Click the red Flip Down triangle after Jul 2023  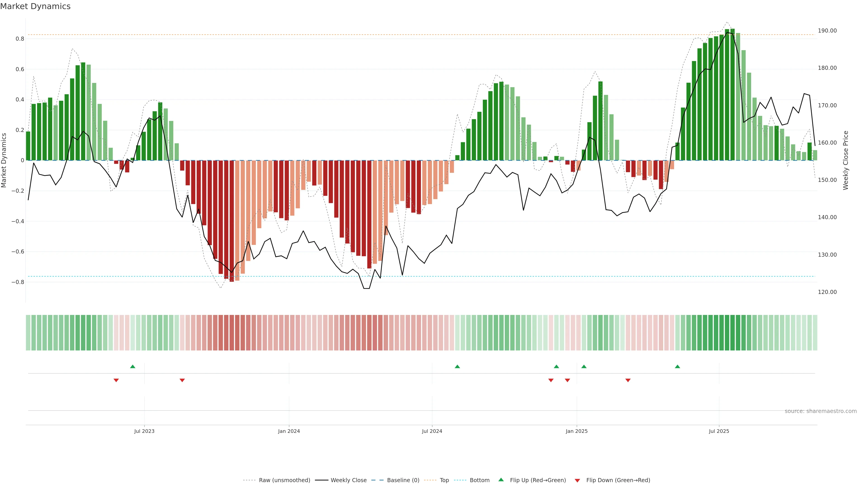(x=182, y=380)
